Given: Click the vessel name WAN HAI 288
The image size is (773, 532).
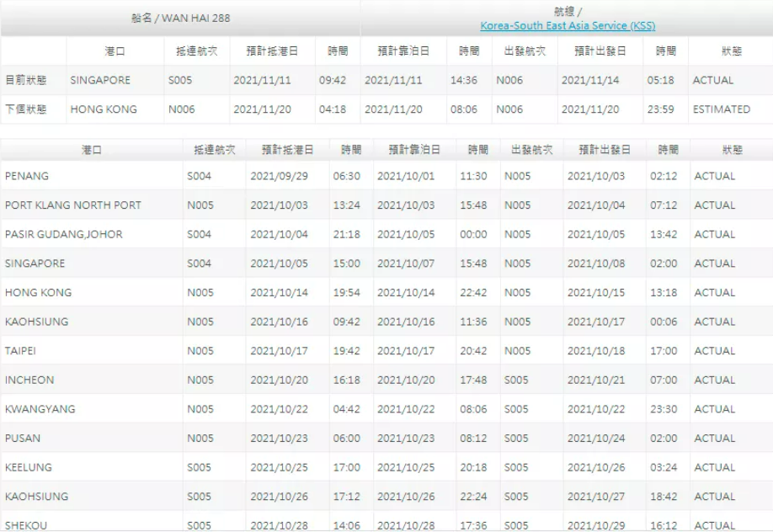Looking at the screenshot, I should coord(195,19).
